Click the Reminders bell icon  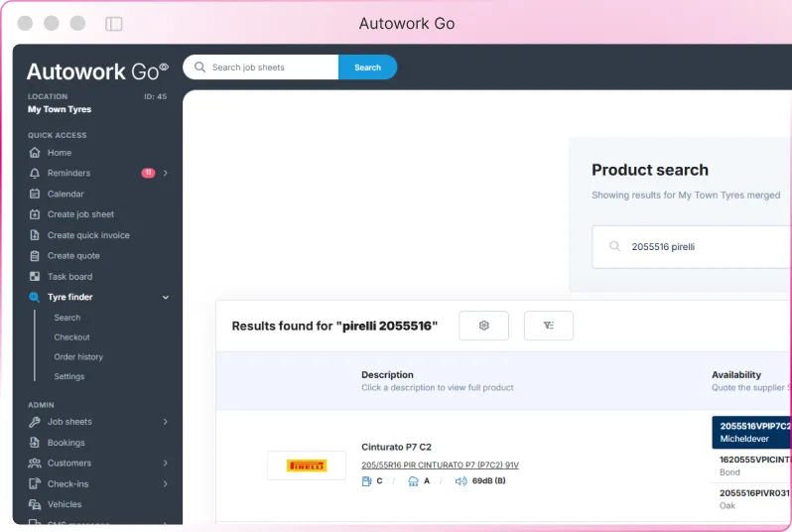pos(35,174)
